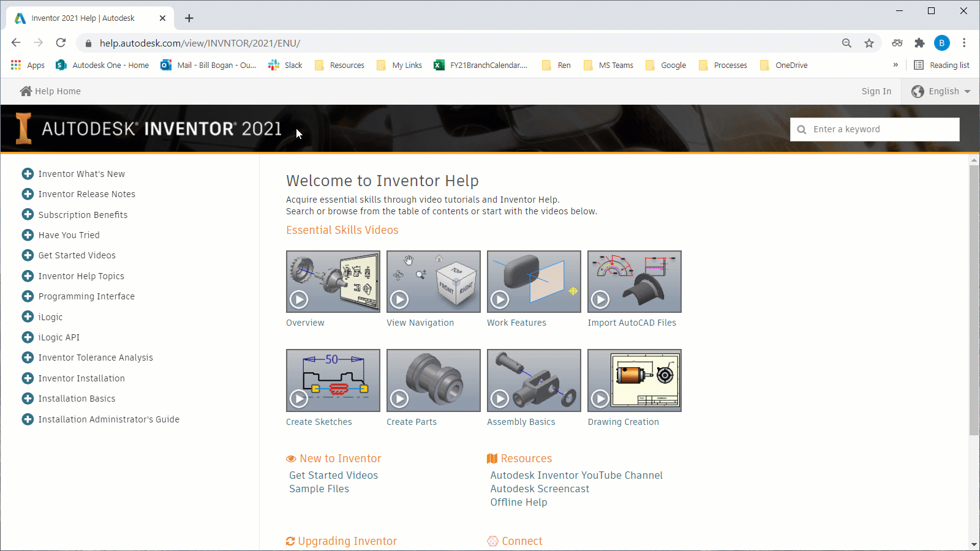Screen dimensions: 980x551
Task: Open the Chrome zoom magnifier icon in address bar
Action: click(x=846, y=43)
